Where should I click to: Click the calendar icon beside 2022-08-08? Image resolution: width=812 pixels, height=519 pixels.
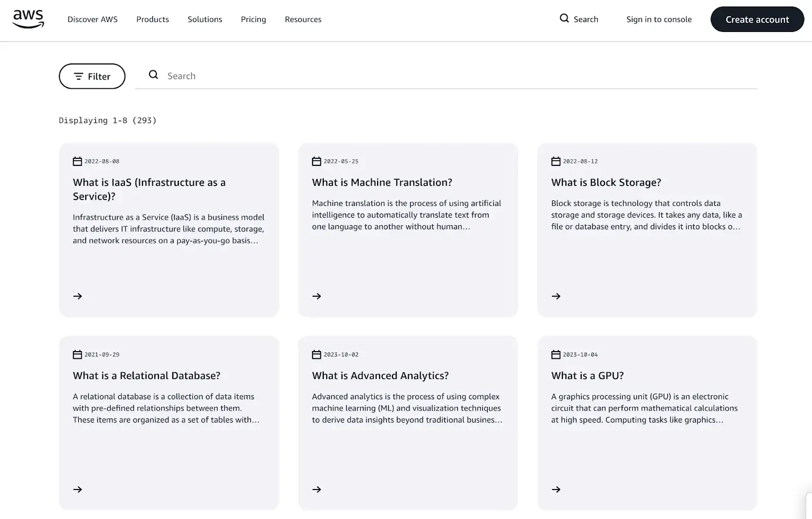[77, 161]
